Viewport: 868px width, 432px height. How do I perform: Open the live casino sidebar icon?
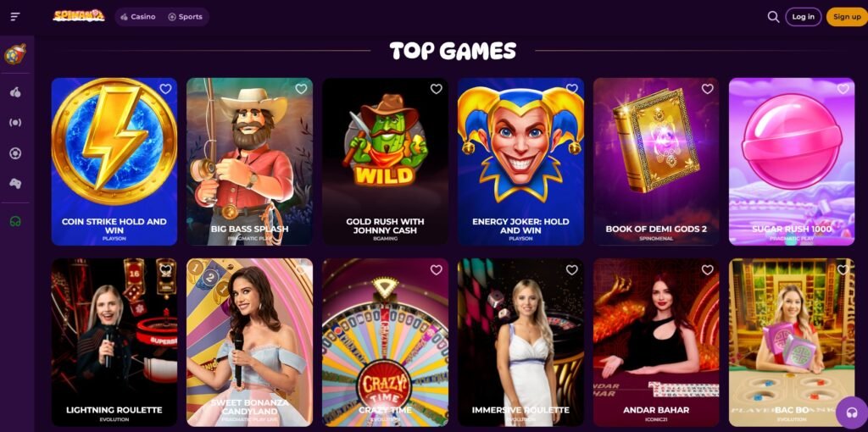[15, 122]
